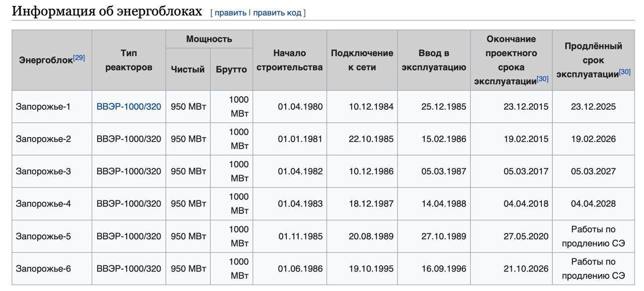Click footnote [30] in Окончание проектного срока header
Image resolution: width=644 pixels, height=291 pixels.
click(542, 79)
